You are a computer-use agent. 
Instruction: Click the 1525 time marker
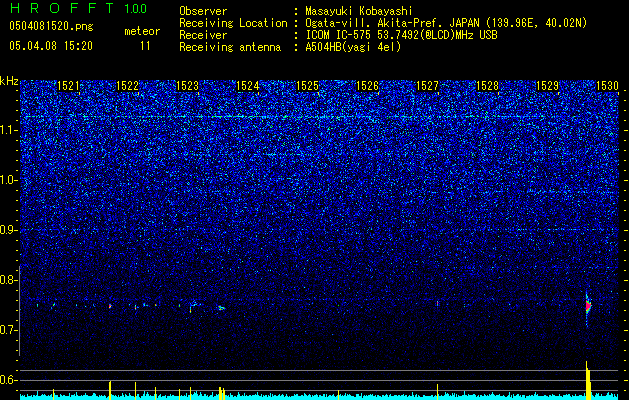(x=307, y=86)
